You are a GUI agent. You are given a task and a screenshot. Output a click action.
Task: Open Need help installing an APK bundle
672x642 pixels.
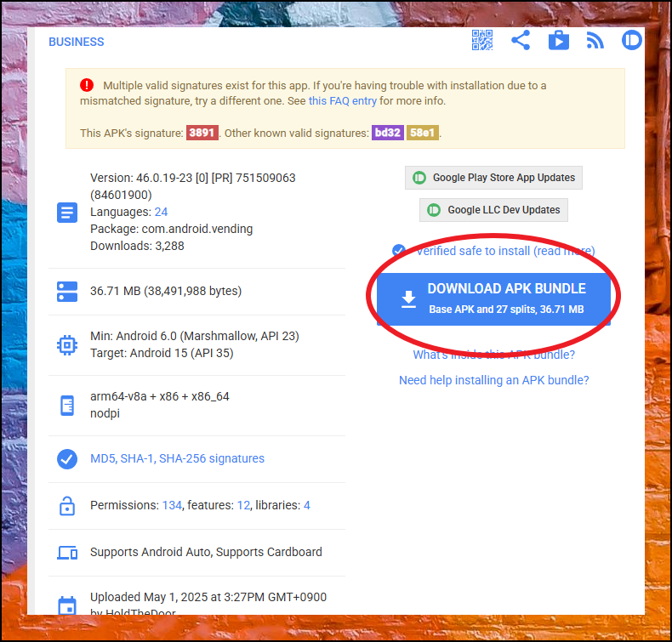click(493, 380)
